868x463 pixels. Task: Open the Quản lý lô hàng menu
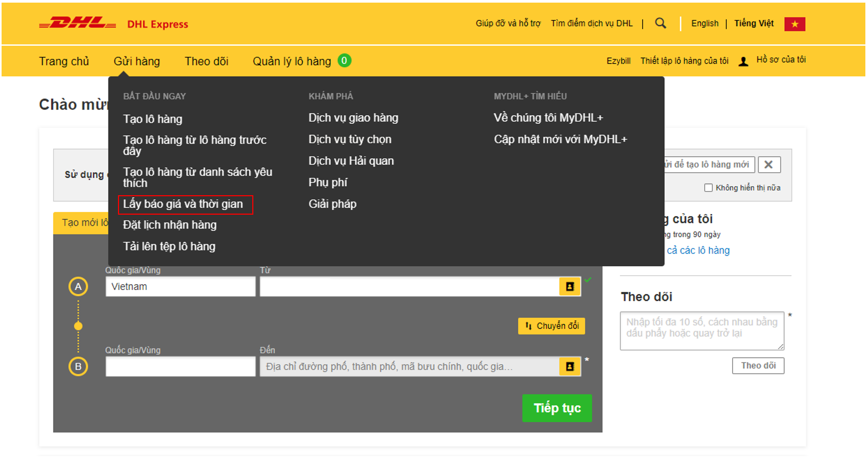point(292,61)
